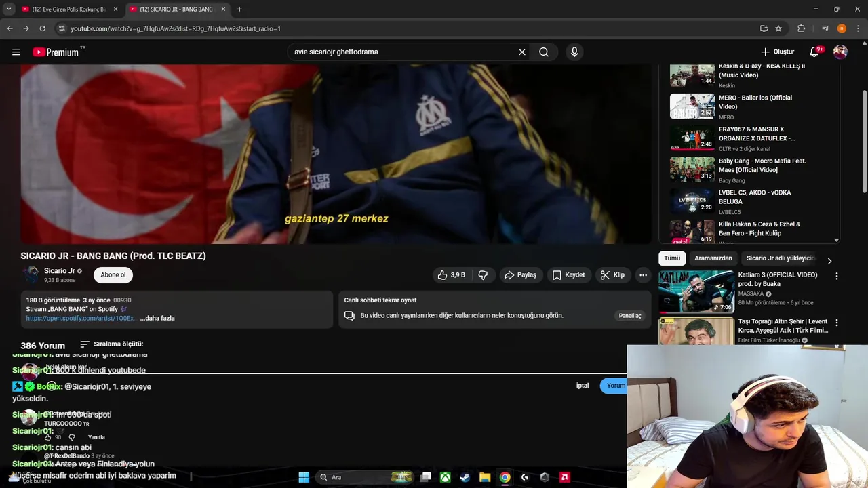Open the tab search dropdown arrow
868x488 pixels.
9,9
